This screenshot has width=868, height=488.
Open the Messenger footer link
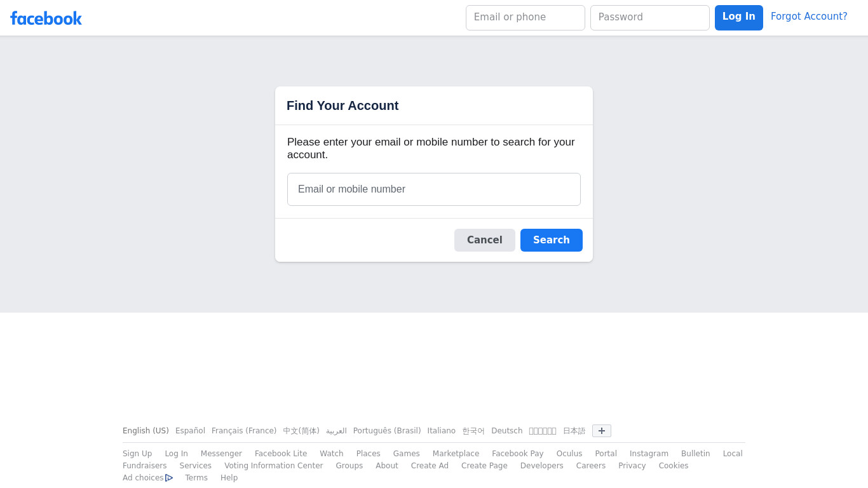pos(221,454)
